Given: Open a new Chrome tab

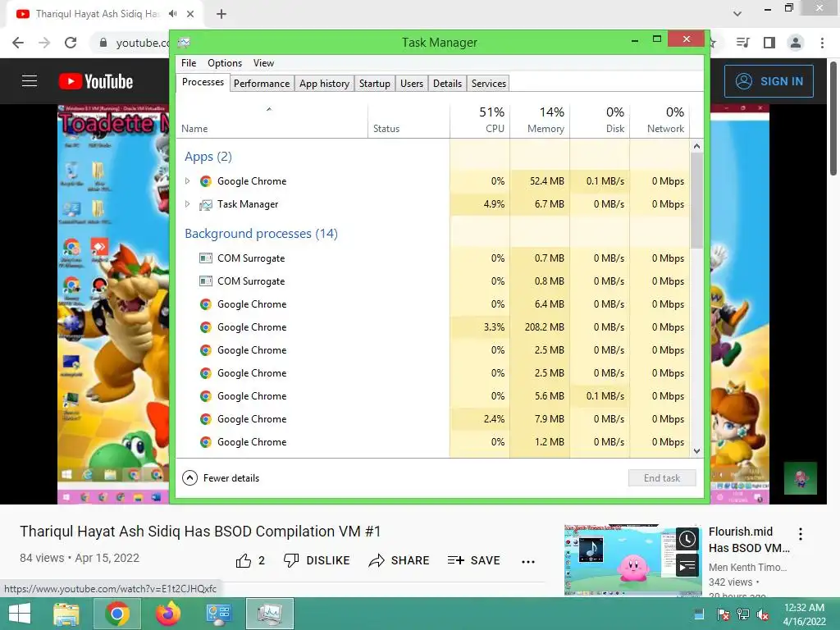Looking at the screenshot, I should tap(221, 14).
